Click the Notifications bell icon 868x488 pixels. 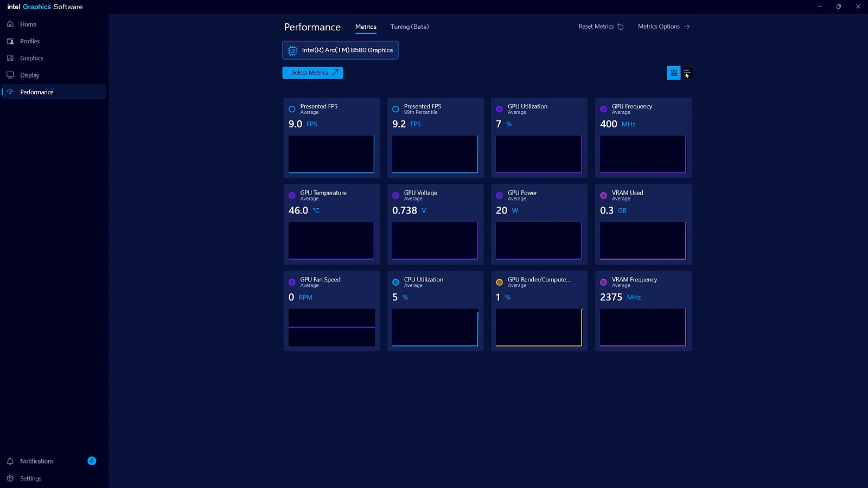(10, 461)
